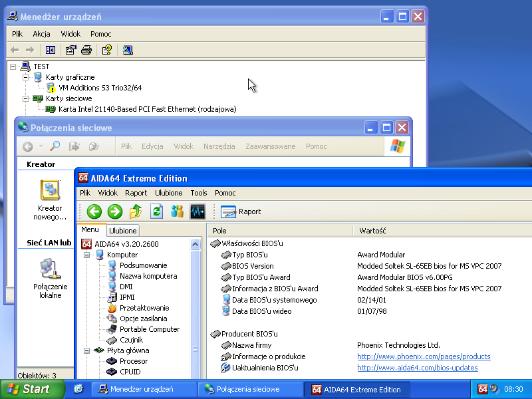
Task: Open Pomoc menu in AIDA64
Action: 225,193
